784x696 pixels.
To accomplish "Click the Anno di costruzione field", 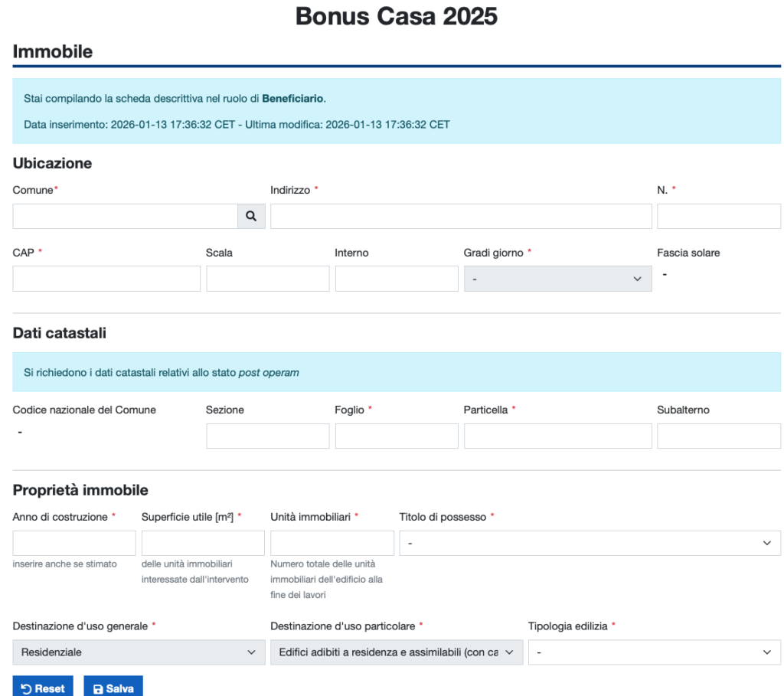I will [x=74, y=543].
